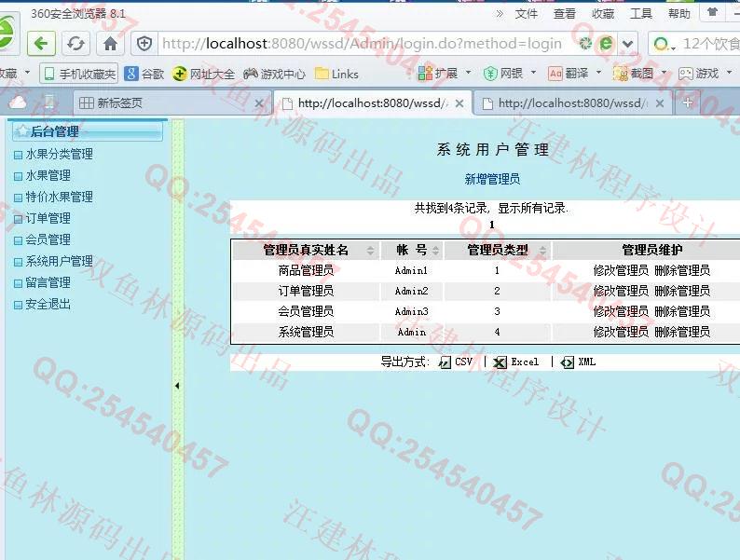Click the 截图 screenshot icon

click(x=621, y=74)
